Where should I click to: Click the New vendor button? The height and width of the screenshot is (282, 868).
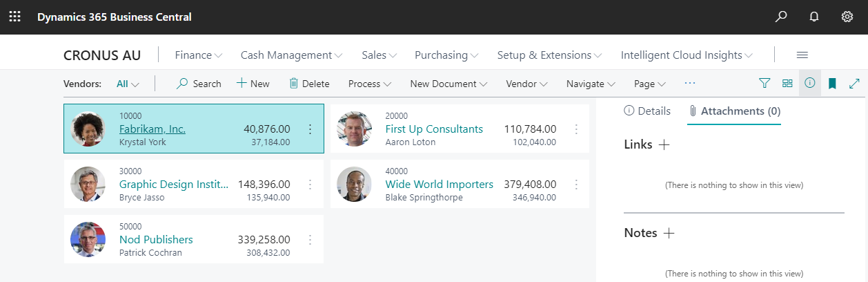253,84
